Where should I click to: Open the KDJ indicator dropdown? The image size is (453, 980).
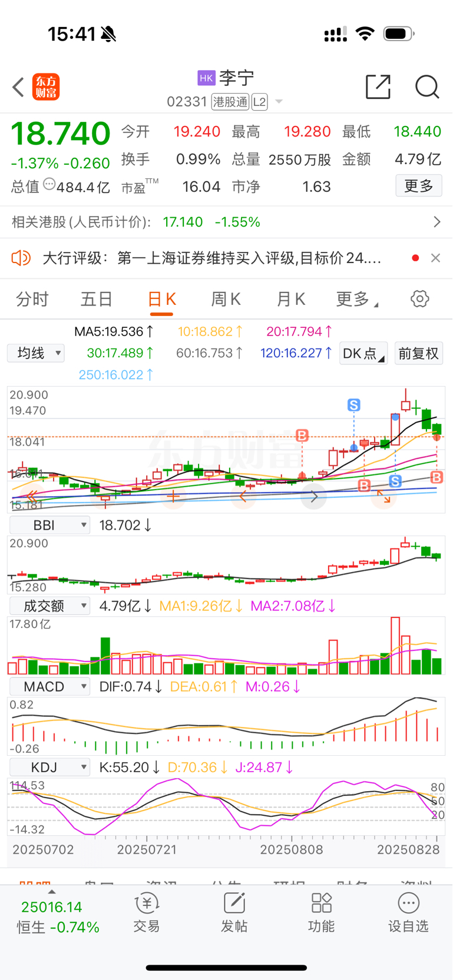point(49,767)
